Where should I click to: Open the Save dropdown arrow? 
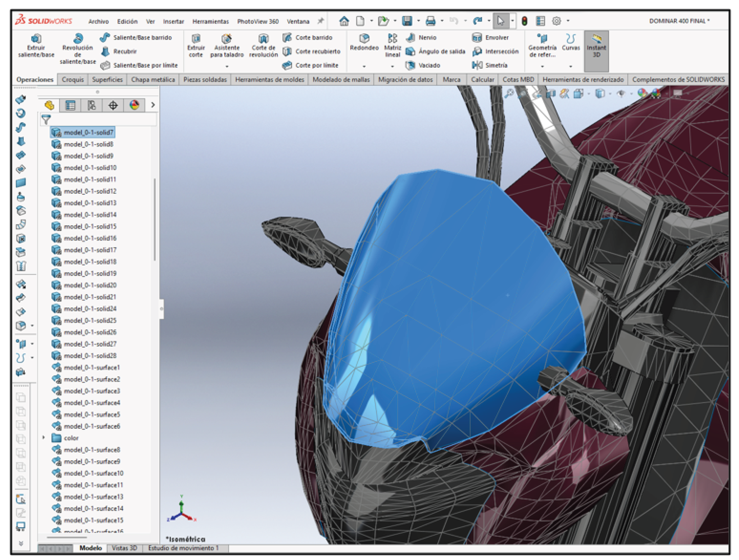[x=418, y=21]
